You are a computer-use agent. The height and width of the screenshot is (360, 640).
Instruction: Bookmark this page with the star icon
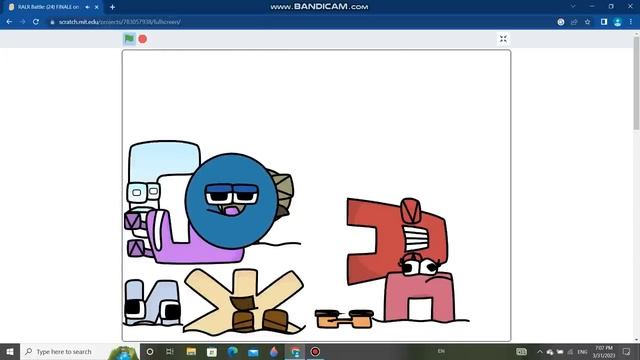587,22
